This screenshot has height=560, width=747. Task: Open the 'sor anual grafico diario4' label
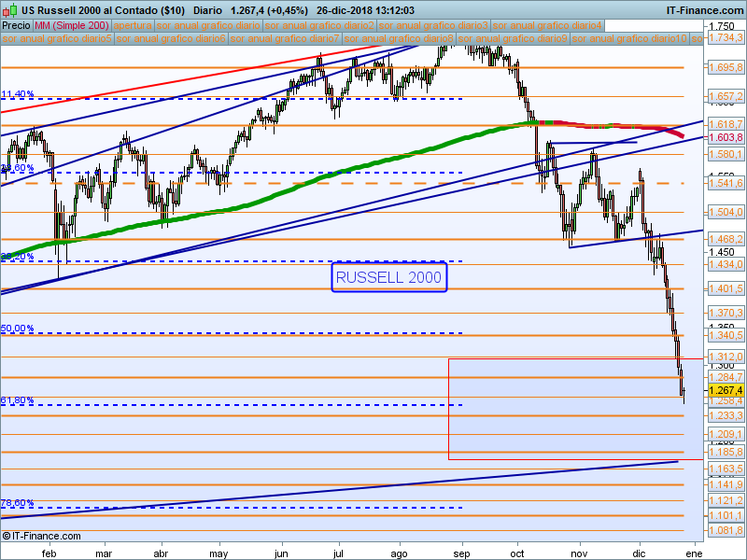coord(547,26)
